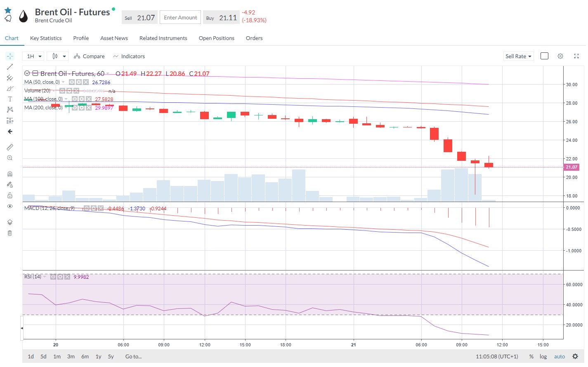The width and height of the screenshot is (588, 367).
Task: Switch to the Key Statistics tab
Action: (46, 38)
